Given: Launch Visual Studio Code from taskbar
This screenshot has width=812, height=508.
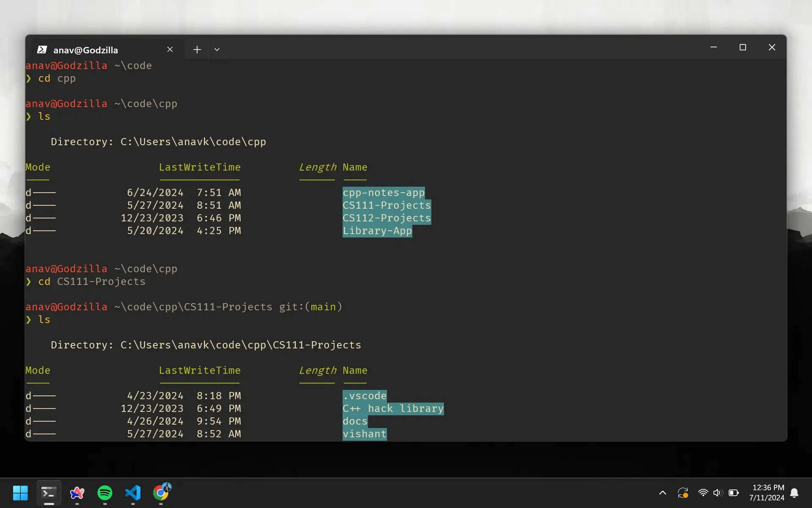Looking at the screenshot, I should point(133,493).
